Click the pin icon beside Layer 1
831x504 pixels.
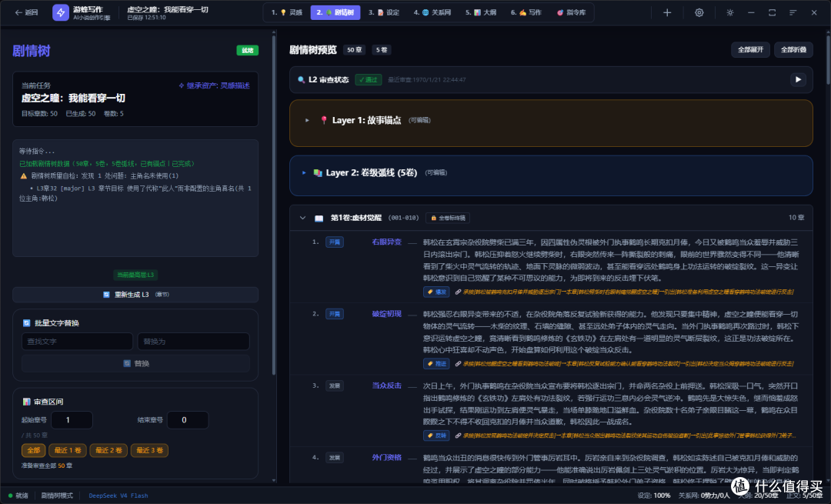(x=324, y=120)
